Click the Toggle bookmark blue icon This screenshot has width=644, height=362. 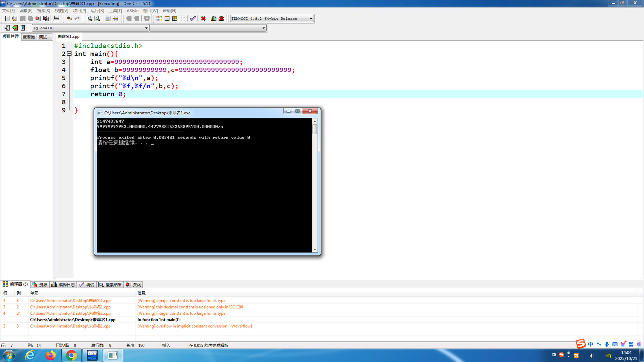[x=23, y=28]
